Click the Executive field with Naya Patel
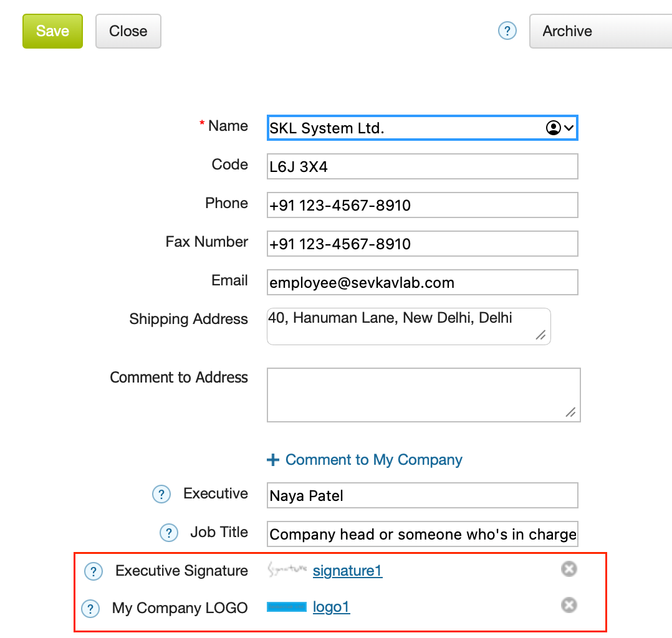This screenshot has height=638, width=672. (422, 495)
